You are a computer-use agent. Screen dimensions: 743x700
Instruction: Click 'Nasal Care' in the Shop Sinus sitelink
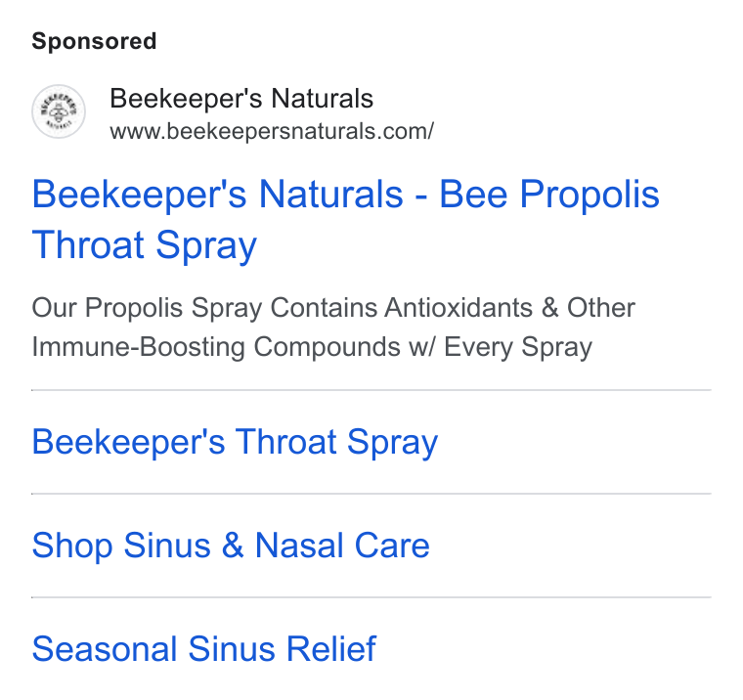(342, 545)
